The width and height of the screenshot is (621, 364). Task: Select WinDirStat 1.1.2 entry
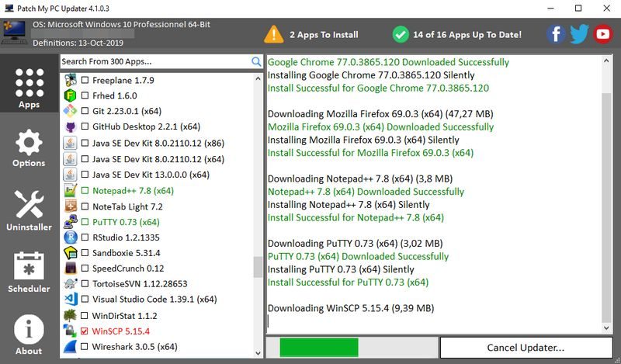124,316
